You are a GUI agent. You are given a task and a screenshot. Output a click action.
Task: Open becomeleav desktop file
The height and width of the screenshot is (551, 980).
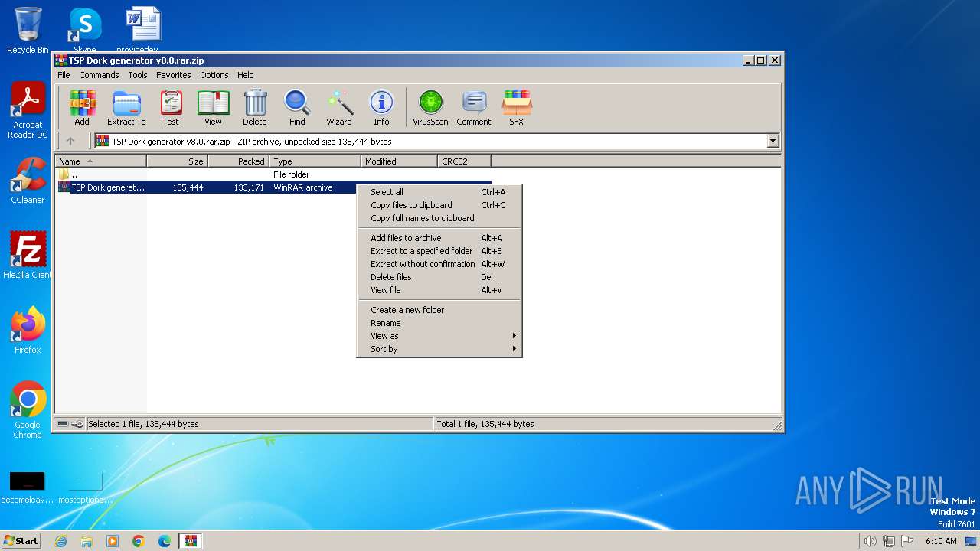click(x=27, y=487)
